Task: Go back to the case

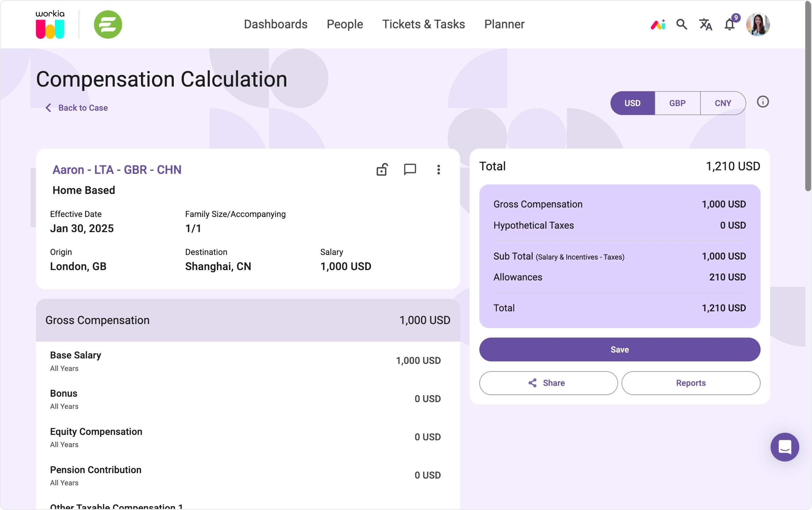Action: pos(76,108)
